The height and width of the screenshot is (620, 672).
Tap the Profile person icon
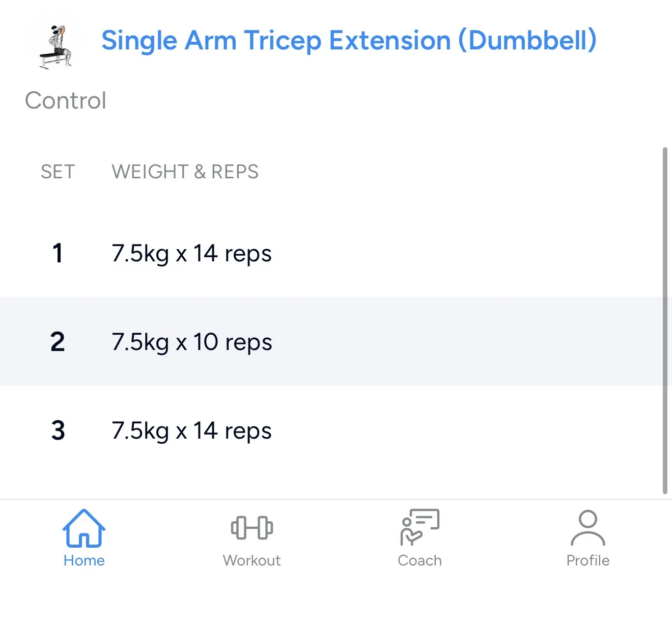tap(588, 528)
